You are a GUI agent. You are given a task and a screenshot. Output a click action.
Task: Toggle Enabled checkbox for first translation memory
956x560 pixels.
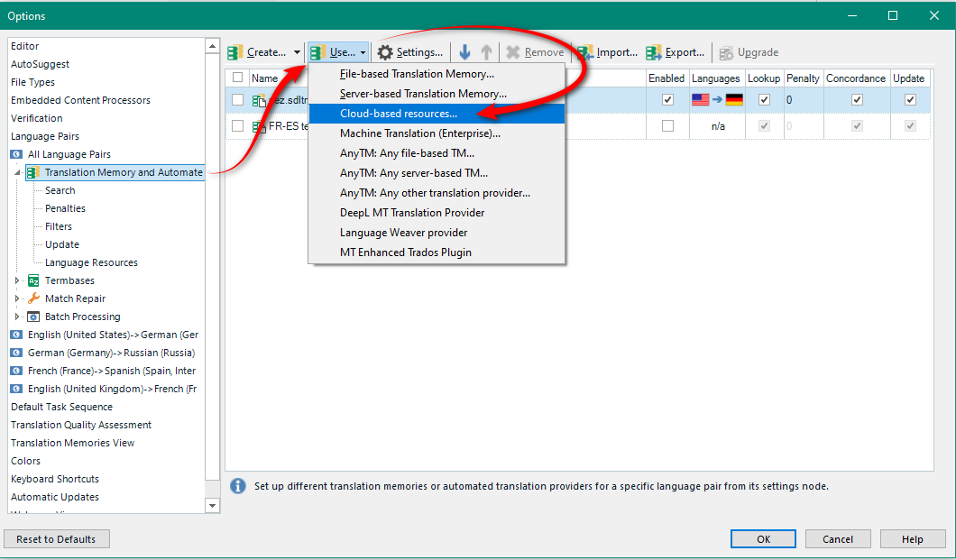click(x=667, y=100)
